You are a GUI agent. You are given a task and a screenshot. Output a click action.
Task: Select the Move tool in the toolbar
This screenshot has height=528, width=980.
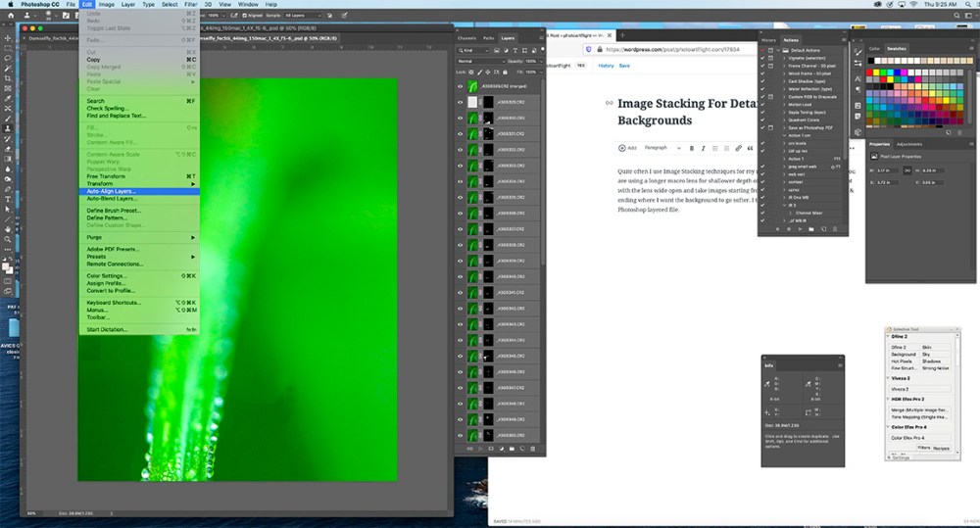pyautogui.click(x=8, y=36)
